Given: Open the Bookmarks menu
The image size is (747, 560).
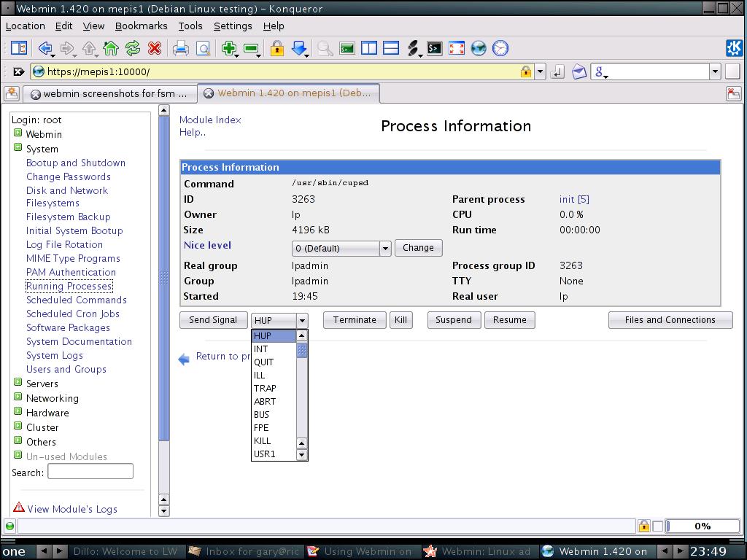Looking at the screenshot, I should point(142,26).
